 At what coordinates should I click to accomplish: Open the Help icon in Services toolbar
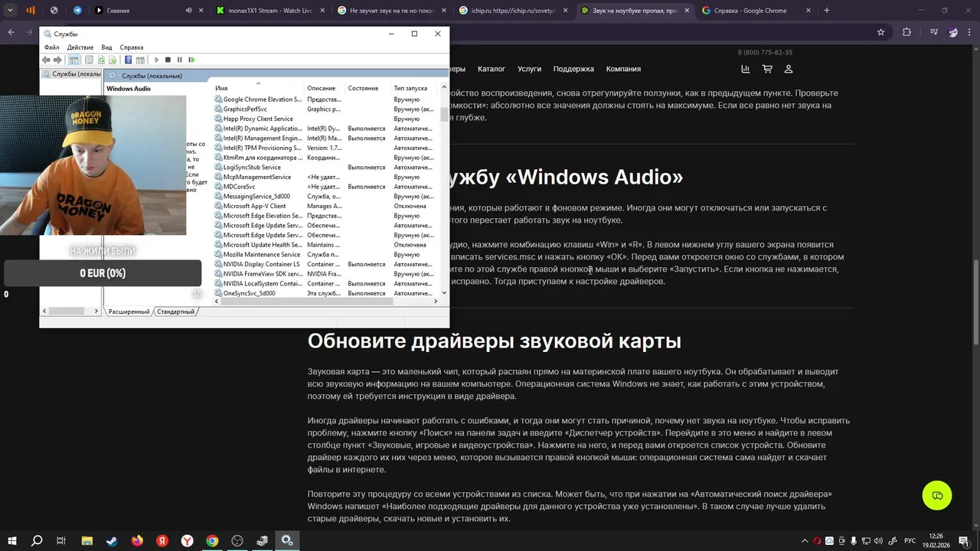pos(128,60)
